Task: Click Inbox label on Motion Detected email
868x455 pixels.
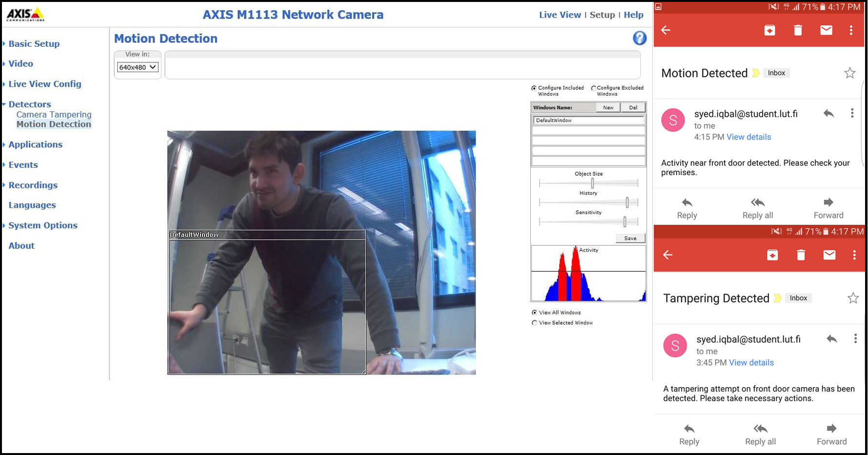Action: (776, 73)
